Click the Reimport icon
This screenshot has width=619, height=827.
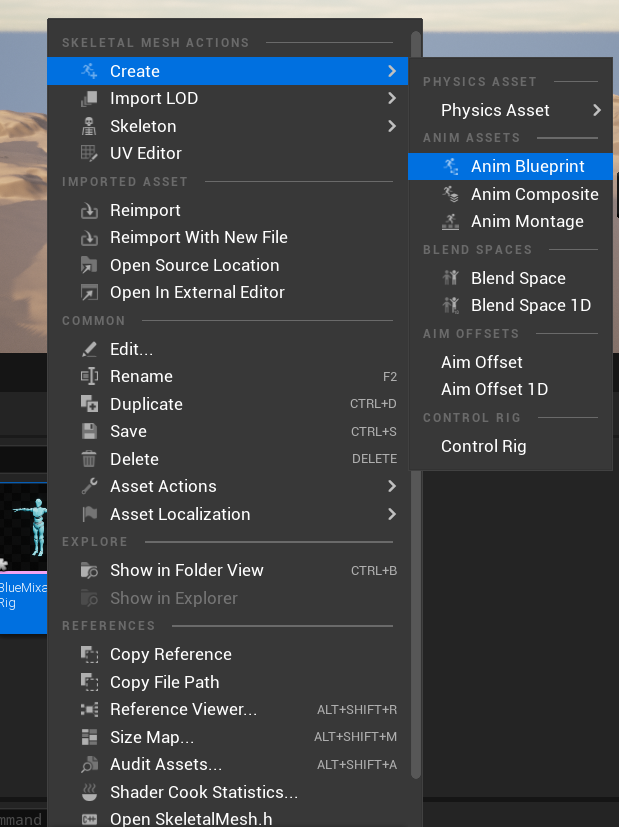click(89, 210)
